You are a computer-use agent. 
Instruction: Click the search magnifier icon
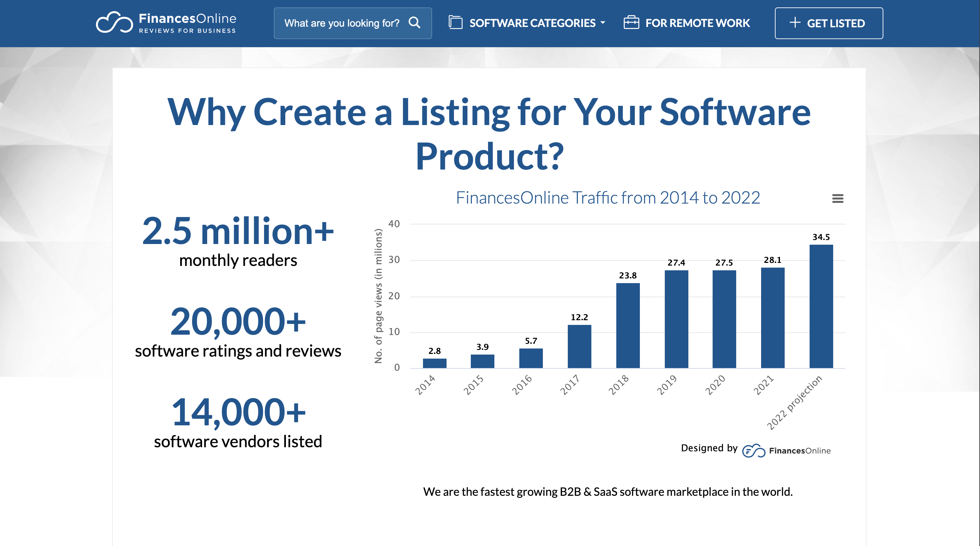[415, 23]
